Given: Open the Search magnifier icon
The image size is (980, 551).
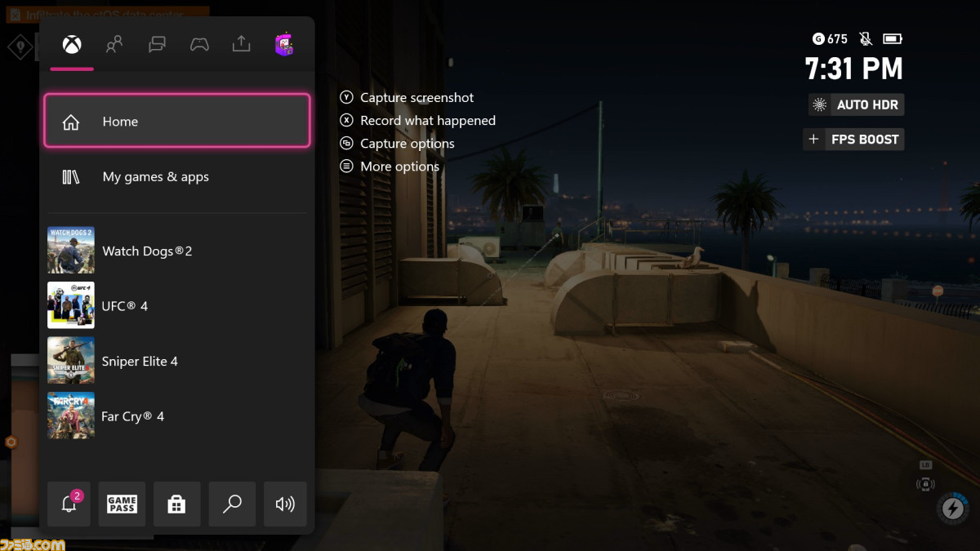Looking at the screenshot, I should (x=232, y=504).
